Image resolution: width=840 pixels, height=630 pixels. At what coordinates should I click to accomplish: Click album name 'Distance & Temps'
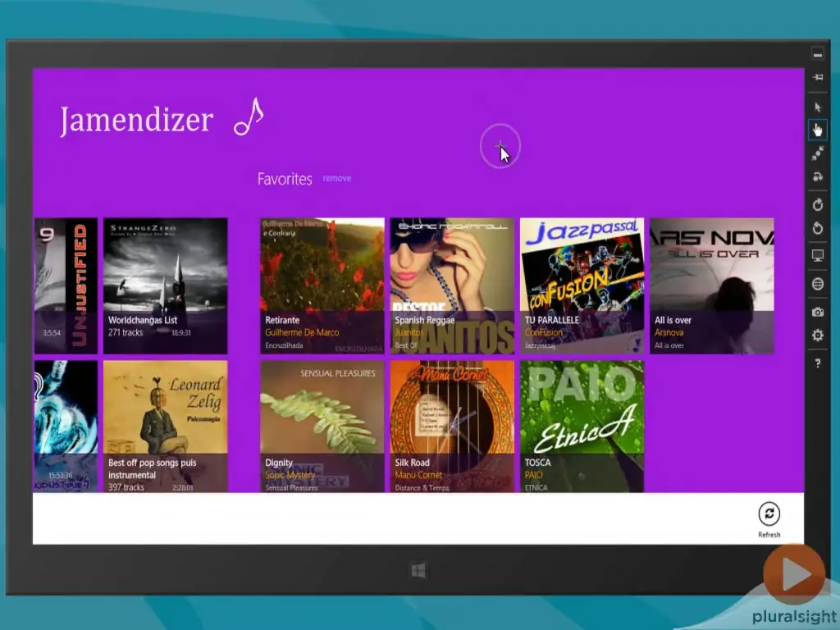(x=422, y=487)
